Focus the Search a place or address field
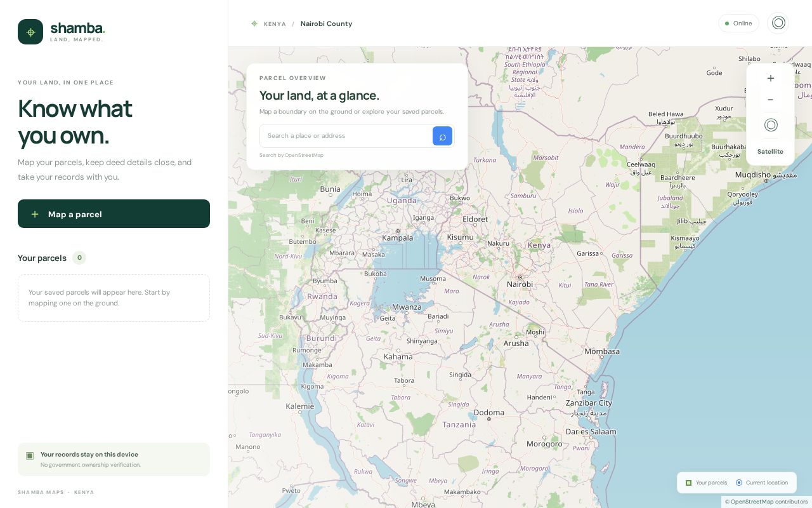Image resolution: width=812 pixels, height=508 pixels. (346, 136)
